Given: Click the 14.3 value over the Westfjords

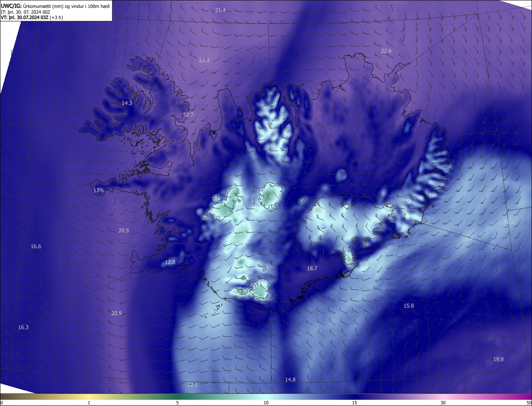Looking at the screenshot, I should (127, 103).
